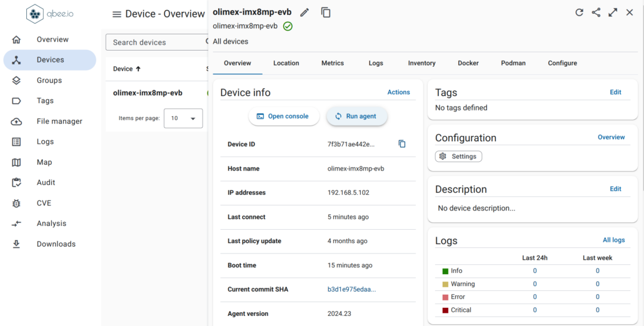
Task: Click the dark red Critical color square
Action: [x=445, y=310]
